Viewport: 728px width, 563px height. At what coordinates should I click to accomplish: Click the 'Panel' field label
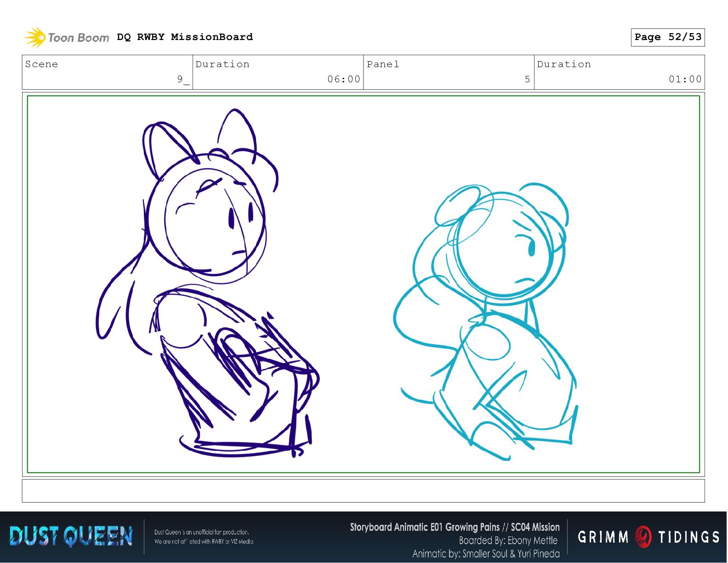(383, 64)
